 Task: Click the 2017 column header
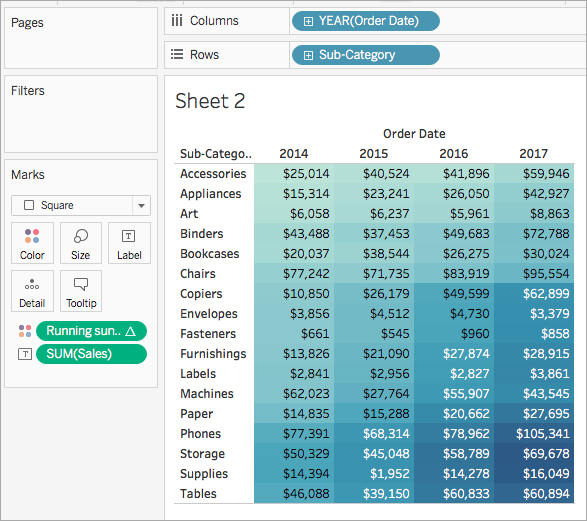(533, 153)
